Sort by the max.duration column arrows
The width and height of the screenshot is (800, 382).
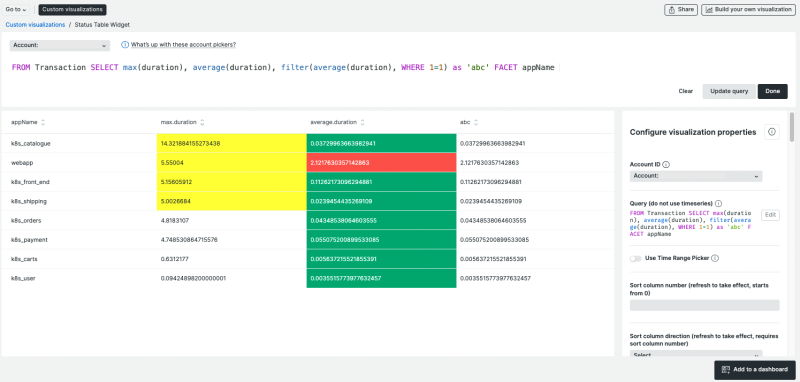tap(203, 122)
